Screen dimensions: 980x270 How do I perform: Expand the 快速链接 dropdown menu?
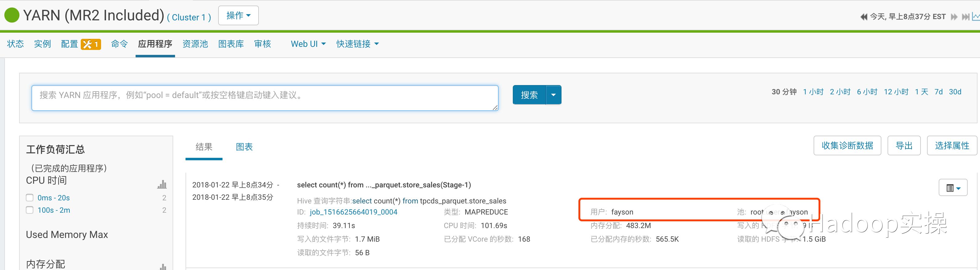click(357, 44)
